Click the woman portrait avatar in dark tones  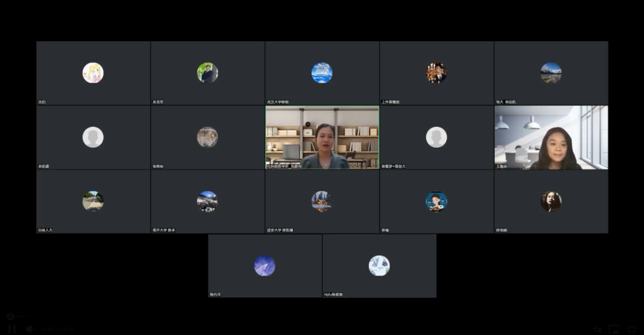551,201
